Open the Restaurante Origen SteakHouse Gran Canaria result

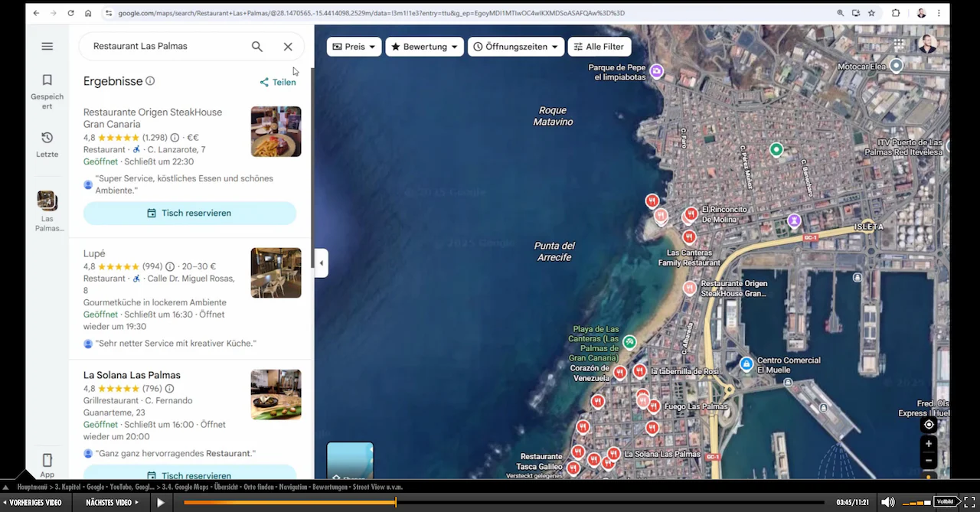tap(152, 118)
